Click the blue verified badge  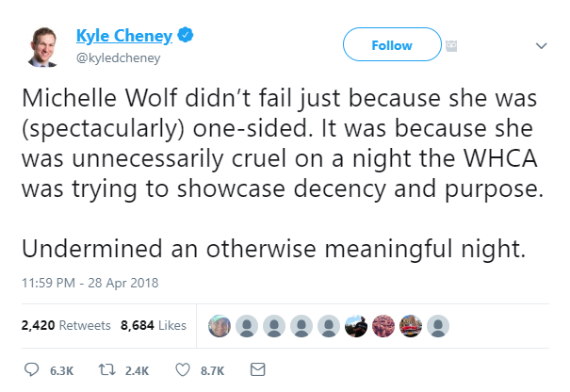tap(186, 35)
